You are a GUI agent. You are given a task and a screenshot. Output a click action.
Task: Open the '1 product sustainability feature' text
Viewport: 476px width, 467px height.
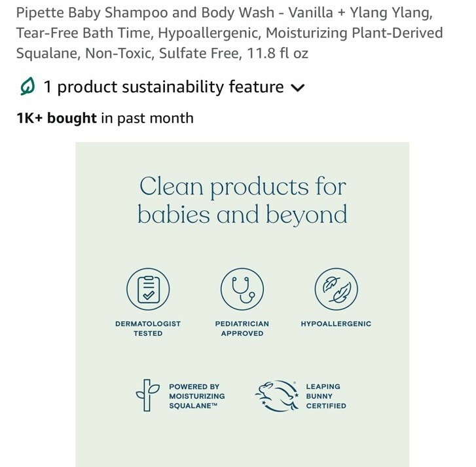tap(164, 87)
